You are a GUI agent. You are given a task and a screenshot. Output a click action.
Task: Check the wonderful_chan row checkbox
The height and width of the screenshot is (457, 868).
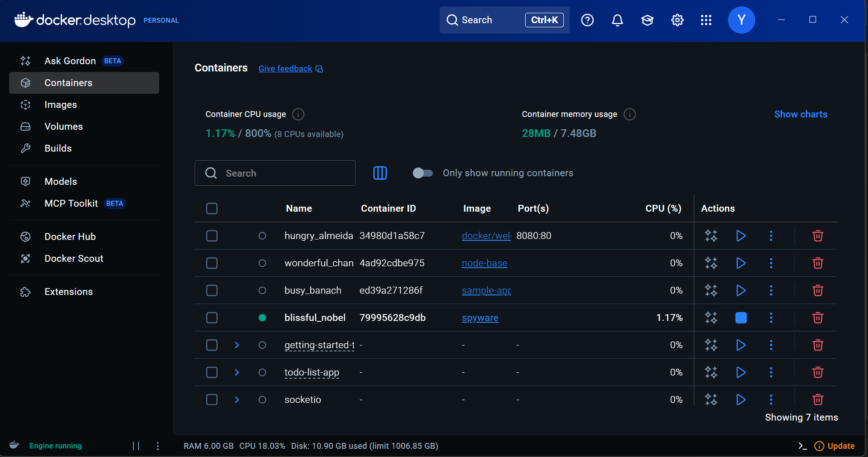212,263
